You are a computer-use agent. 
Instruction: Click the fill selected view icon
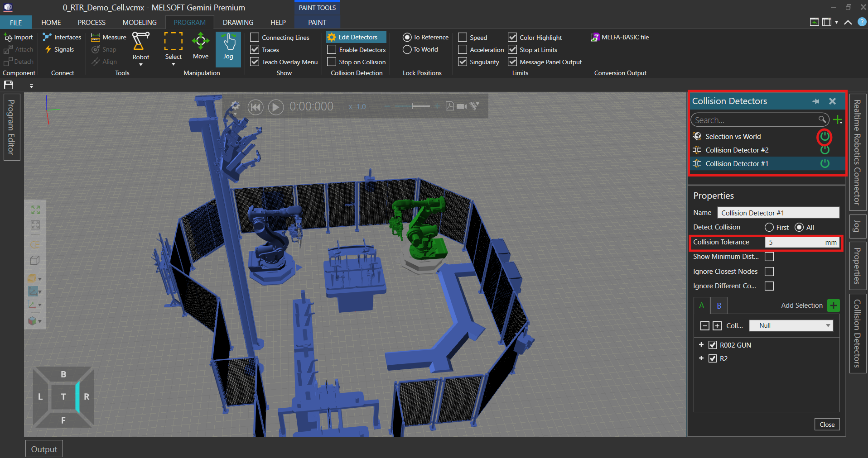click(35, 225)
